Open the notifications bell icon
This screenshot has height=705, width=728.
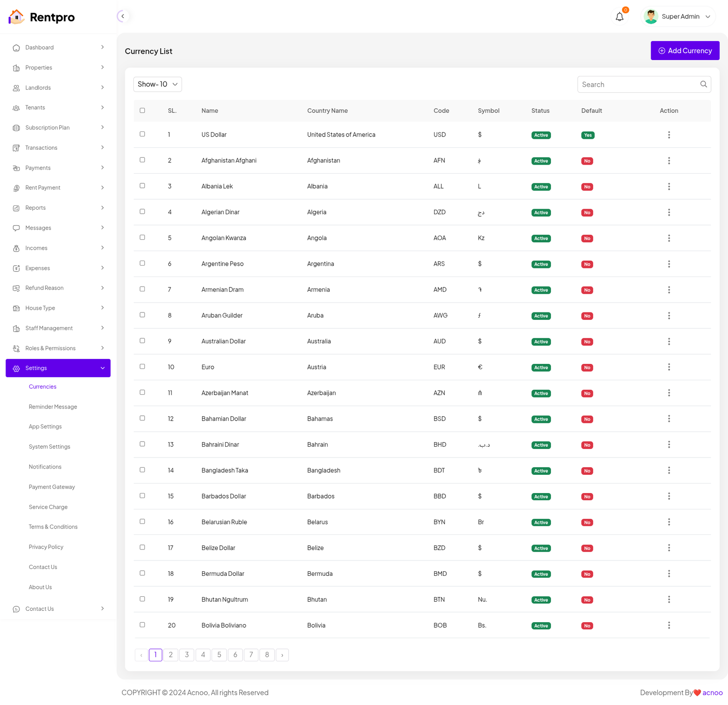[x=619, y=17]
